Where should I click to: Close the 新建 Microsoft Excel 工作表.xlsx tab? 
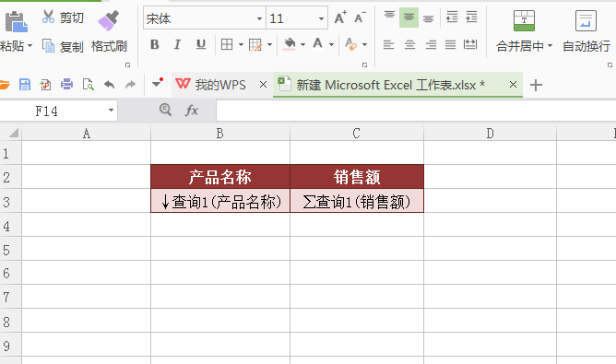(x=513, y=85)
